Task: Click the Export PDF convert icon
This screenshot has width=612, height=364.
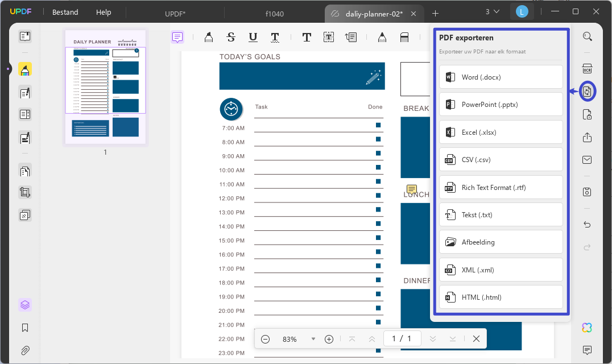Action: click(587, 92)
